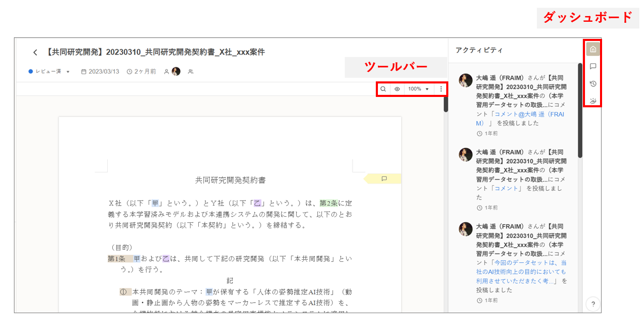The height and width of the screenshot is (324, 644).
Task: Open the version history clock icon
Action: [x=593, y=83]
